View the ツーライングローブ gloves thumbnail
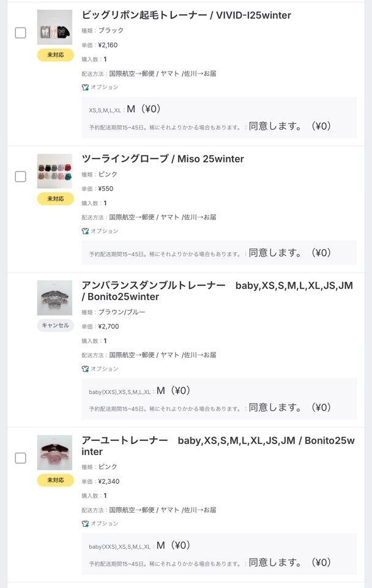Viewport: 372px width, 588px height. coord(54,171)
